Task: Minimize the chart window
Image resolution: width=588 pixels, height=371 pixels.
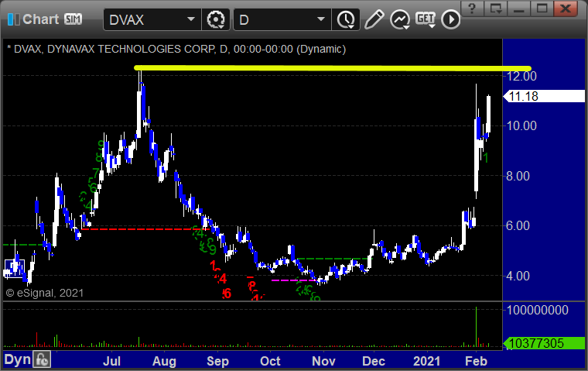Action: click(518, 9)
